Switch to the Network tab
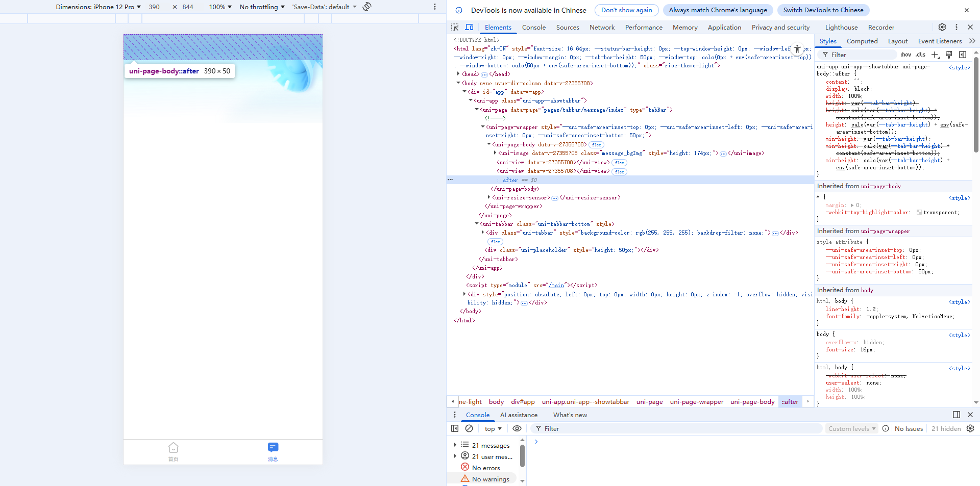This screenshot has height=486, width=980. pyautogui.click(x=602, y=28)
